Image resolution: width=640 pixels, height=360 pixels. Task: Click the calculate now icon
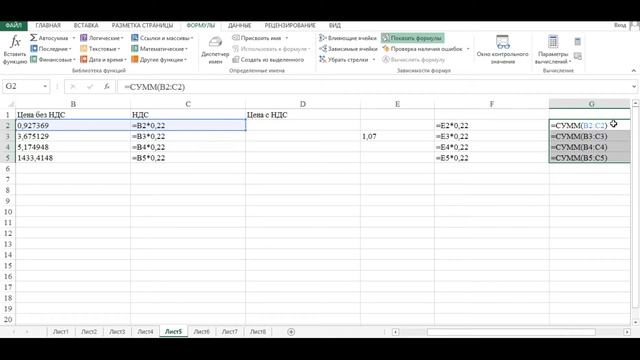(x=577, y=41)
